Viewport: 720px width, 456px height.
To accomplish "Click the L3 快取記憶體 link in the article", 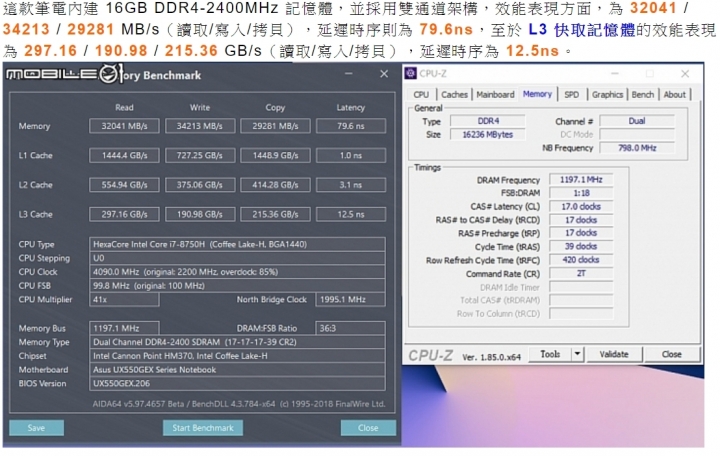I will pos(581,30).
